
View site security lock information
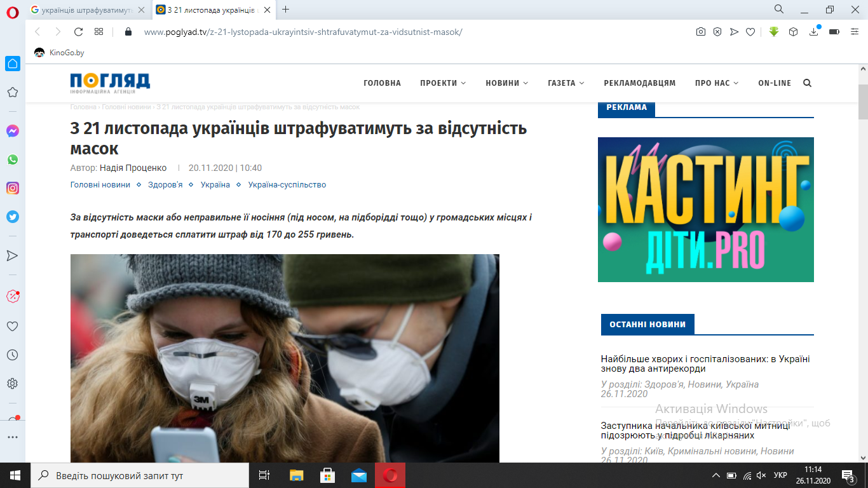128,32
